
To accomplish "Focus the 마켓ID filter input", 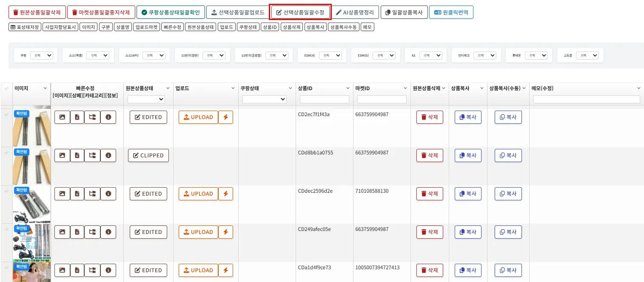I will tap(382, 99).
